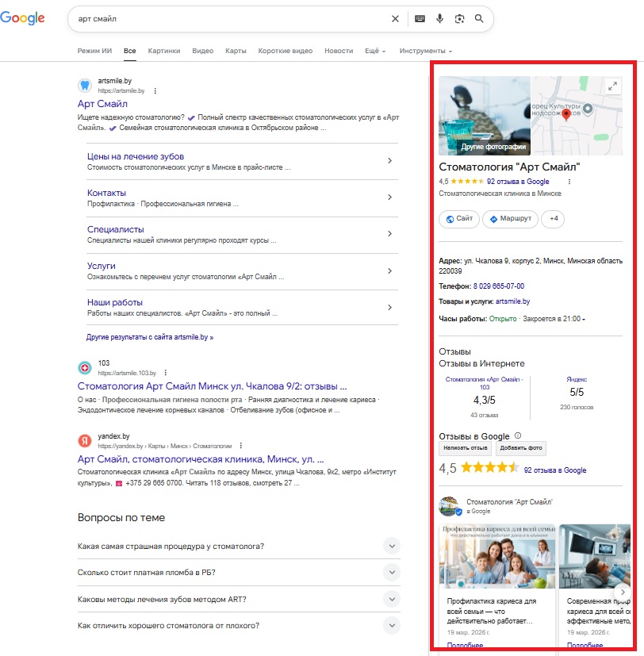
Task: Click the Написать отзыв button
Action: (x=465, y=448)
